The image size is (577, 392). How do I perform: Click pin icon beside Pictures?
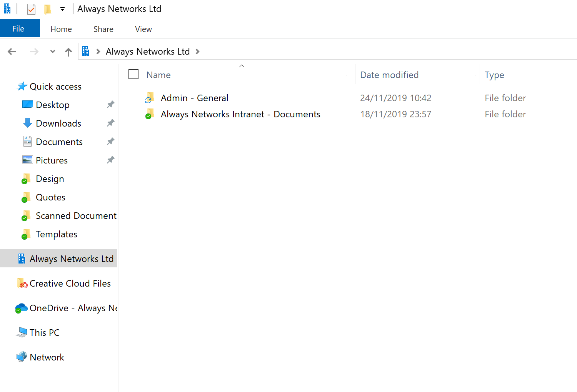tap(111, 160)
